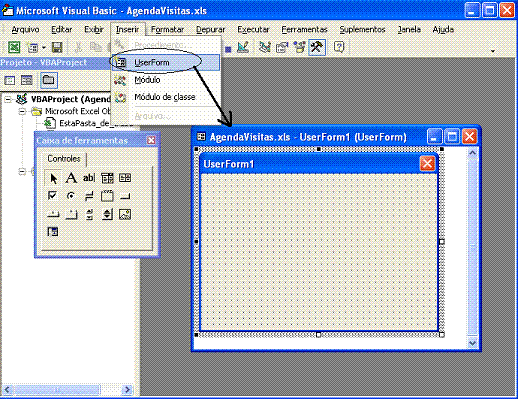This screenshot has width=518, height=399.
Task: Open the Properties Window toolbar icon
Action: 282,47
